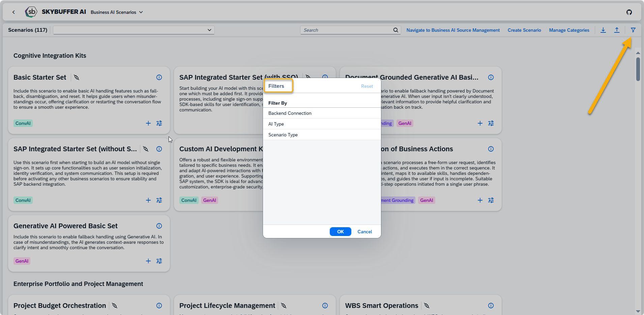The height and width of the screenshot is (315, 644).
Task: Open sliders icon on Document Grounded Generative AI card
Action: coord(491,123)
